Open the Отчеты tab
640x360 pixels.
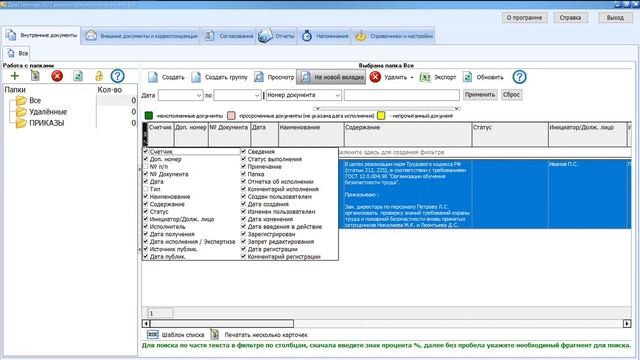point(276,36)
